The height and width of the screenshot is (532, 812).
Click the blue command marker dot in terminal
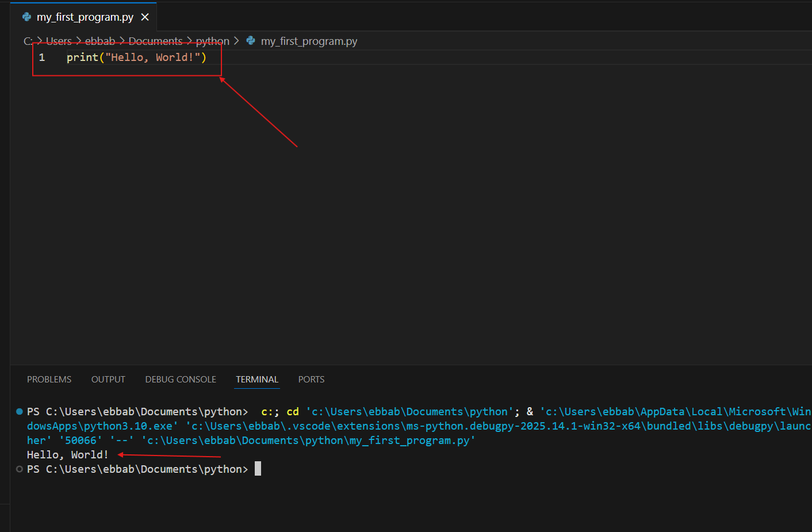(x=20, y=412)
